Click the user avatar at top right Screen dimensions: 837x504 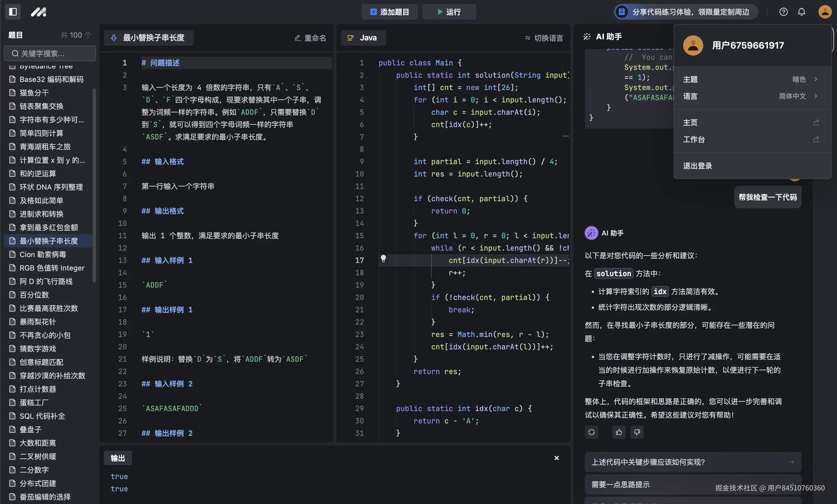coord(825,12)
